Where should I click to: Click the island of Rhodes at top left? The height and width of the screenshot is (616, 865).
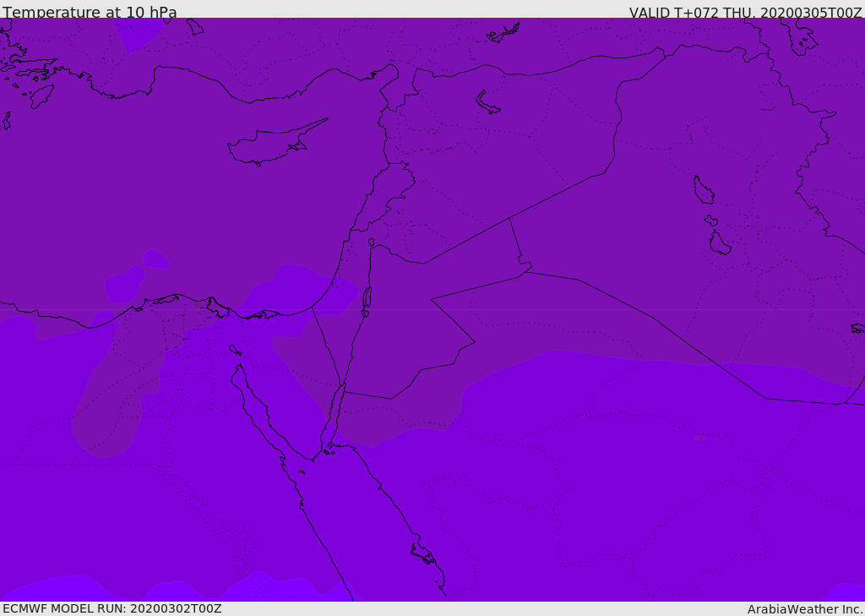(41, 95)
